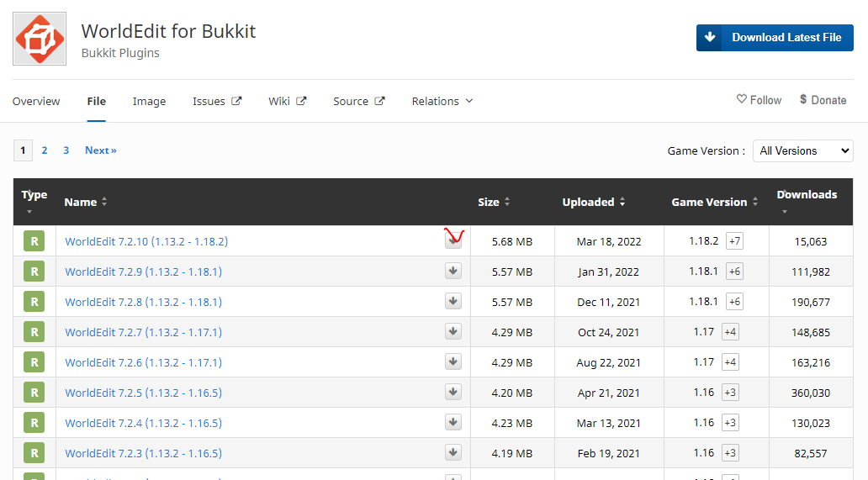Open WorldEdit 7.2.7 (1.13.2 - 1.17.1) link
This screenshot has height=480, width=868.
coord(143,332)
